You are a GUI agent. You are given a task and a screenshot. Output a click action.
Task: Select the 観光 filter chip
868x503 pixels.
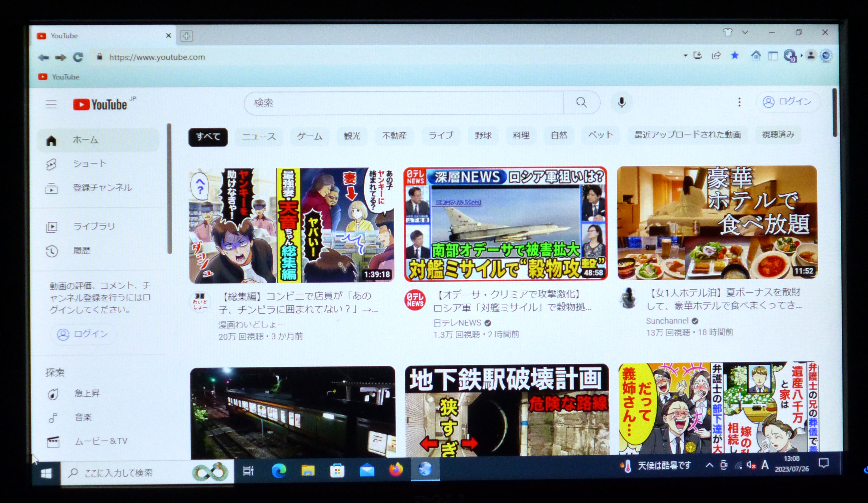click(352, 136)
